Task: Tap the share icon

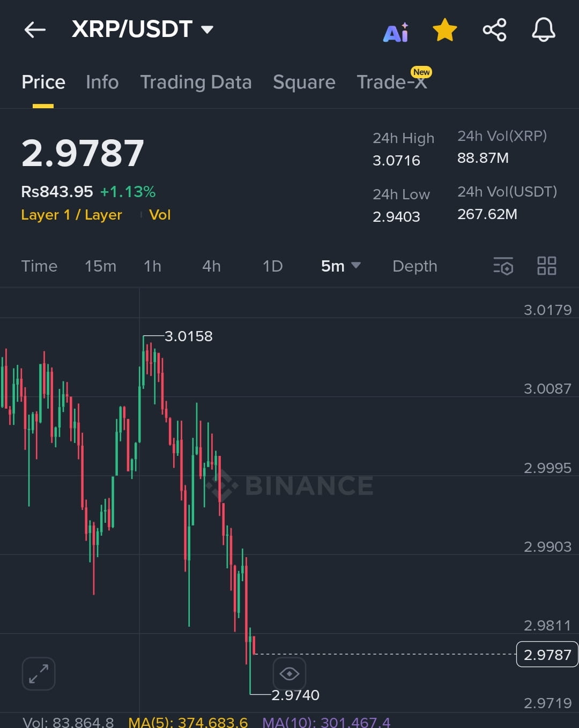Action: tap(494, 29)
